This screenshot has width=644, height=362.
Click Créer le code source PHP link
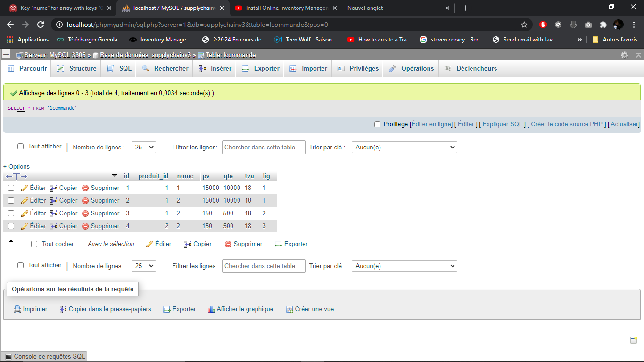(567, 124)
